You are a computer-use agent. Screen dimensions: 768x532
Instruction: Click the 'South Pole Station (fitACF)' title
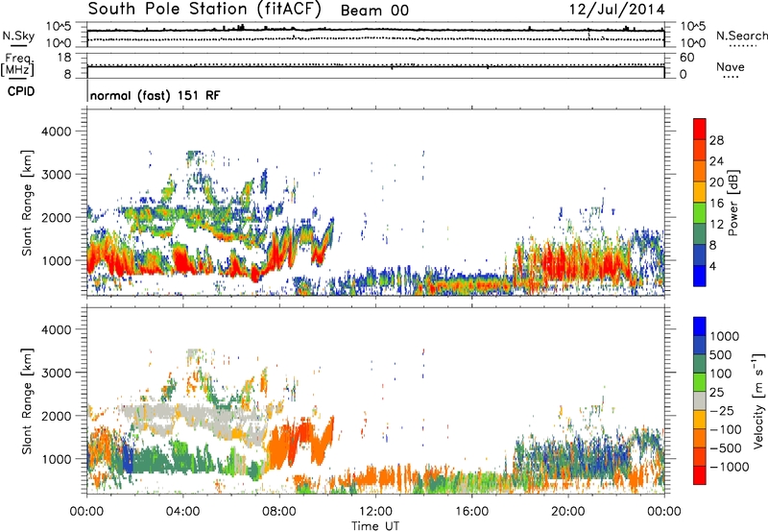pyautogui.click(x=204, y=10)
